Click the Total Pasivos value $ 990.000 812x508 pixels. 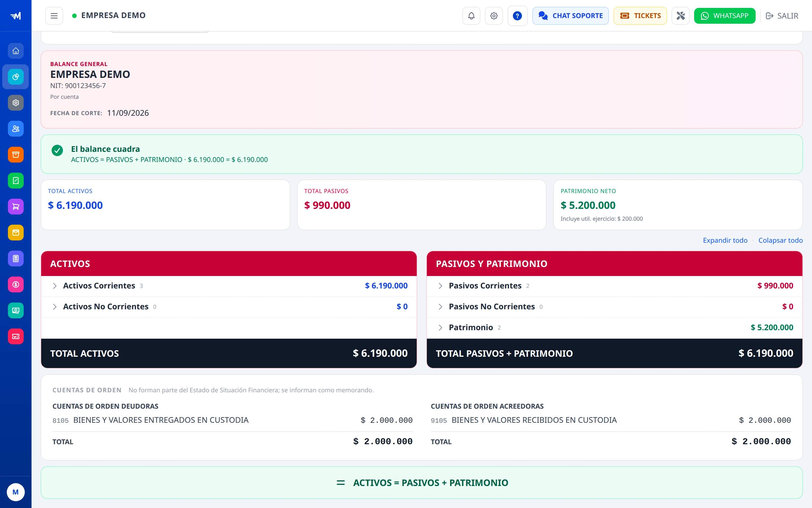[x=327, y=205]
